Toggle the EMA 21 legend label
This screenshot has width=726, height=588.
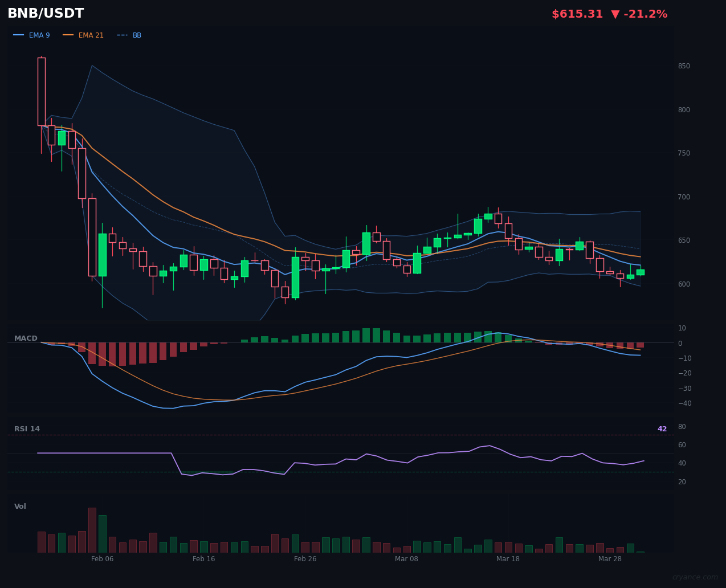point(91,35)
